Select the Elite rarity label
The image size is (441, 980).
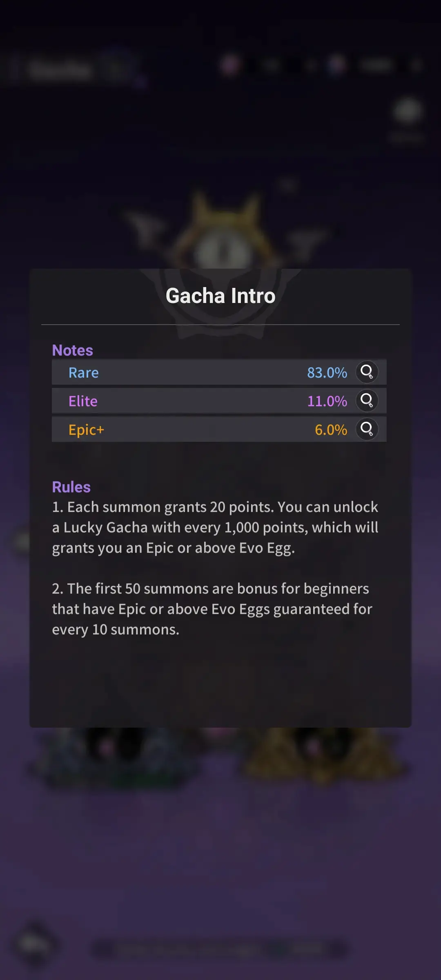83,401
